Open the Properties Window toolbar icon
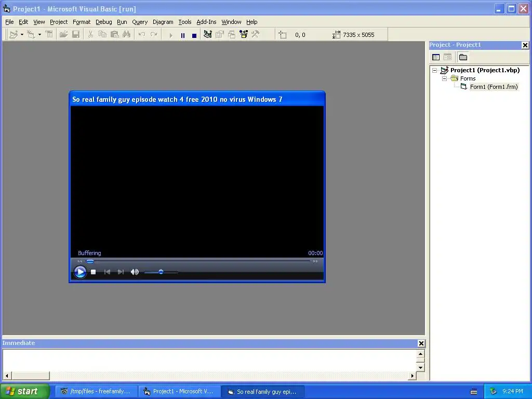The image size is (532, 399). pos(220,34)
